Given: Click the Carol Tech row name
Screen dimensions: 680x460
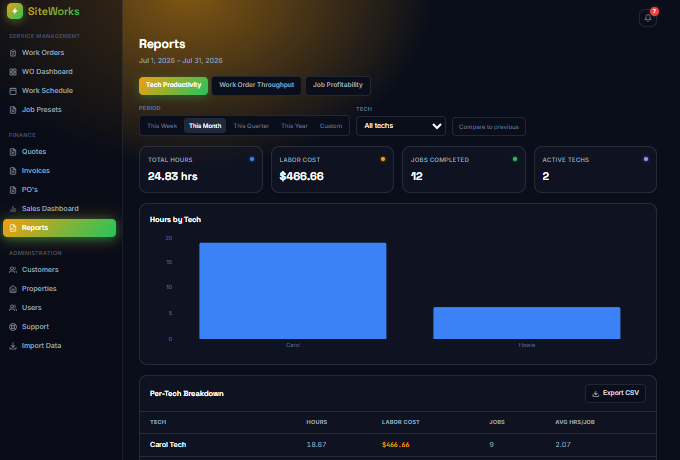Looking at the screenshot, I should click(x=168, y=445).
